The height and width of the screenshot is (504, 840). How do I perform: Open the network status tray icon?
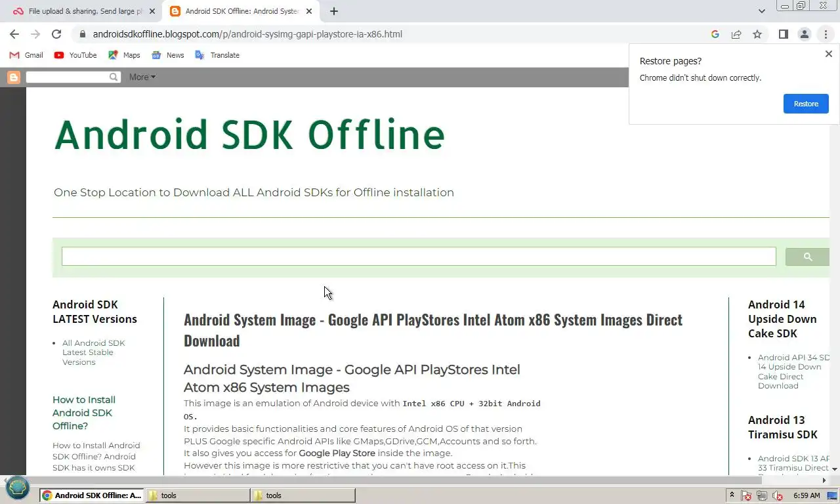coord(762,495)
